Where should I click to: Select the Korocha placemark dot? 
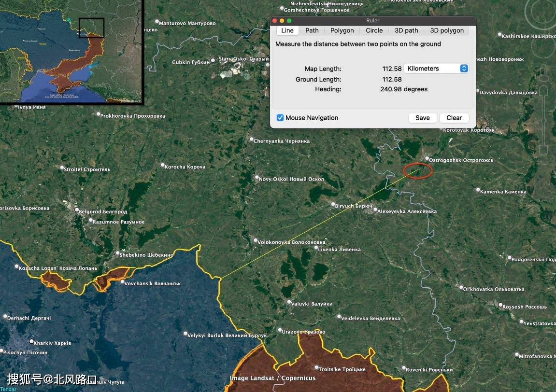tap(163, 165)
